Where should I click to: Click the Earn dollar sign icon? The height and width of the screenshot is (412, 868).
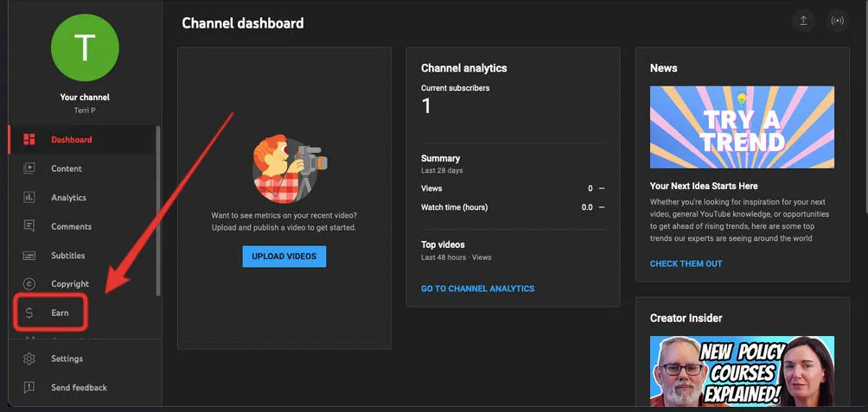[x=29, y=313]
